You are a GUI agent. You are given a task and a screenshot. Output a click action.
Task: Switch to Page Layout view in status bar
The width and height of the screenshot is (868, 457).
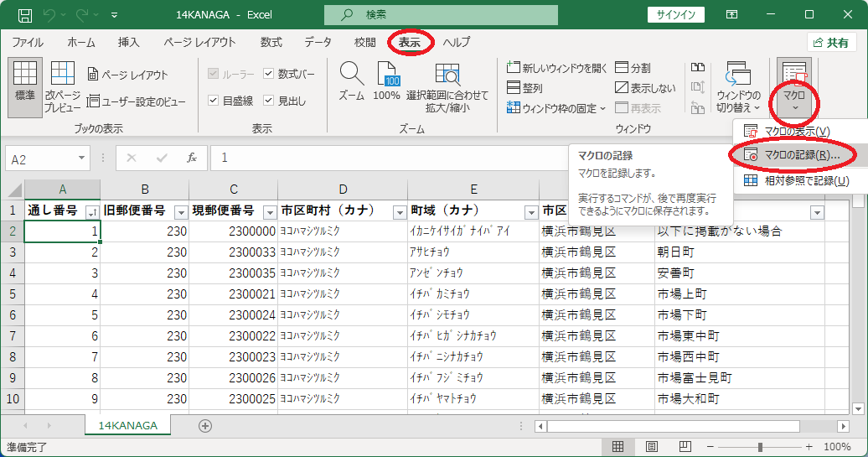[652, 446]
